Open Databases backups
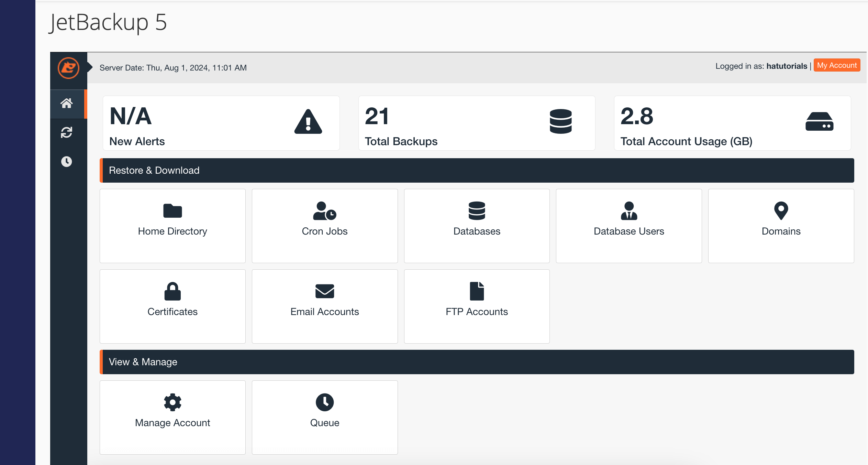Screen dimensions: 868x465 477,226
